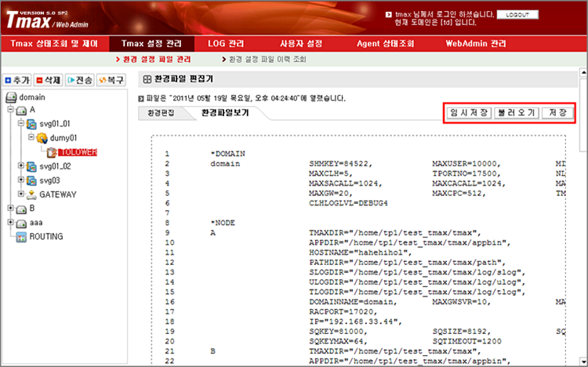Click the svg01_02 server group icon

tap(31, 166)
